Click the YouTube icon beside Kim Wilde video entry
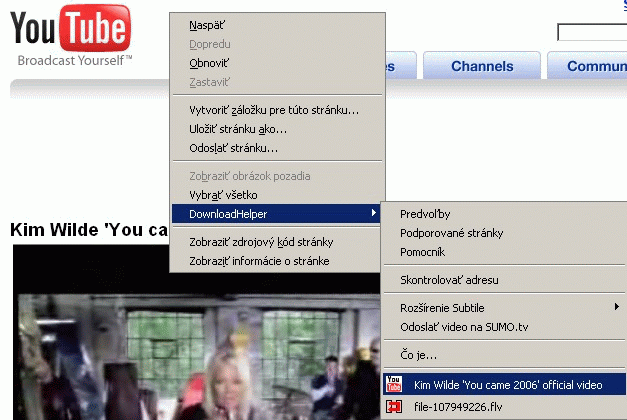Screen dimensions: 627x420 [x=394, y=384]
